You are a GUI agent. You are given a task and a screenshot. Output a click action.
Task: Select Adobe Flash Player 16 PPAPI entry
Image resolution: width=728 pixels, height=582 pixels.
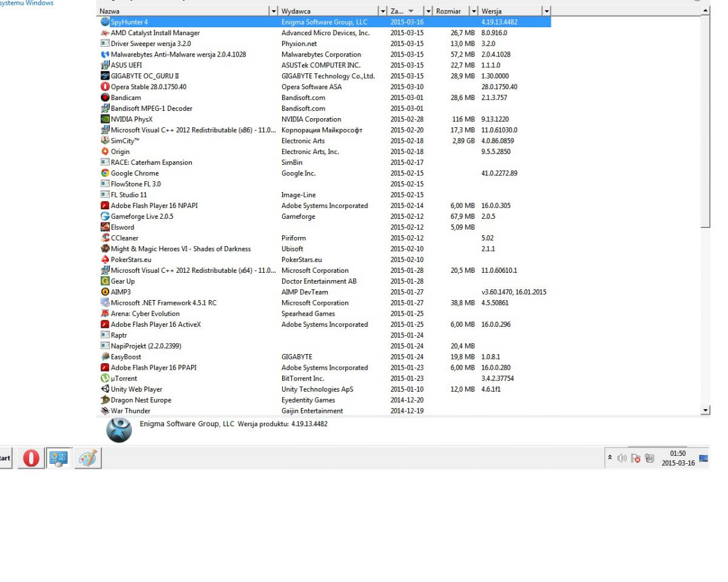coord(325,368)
